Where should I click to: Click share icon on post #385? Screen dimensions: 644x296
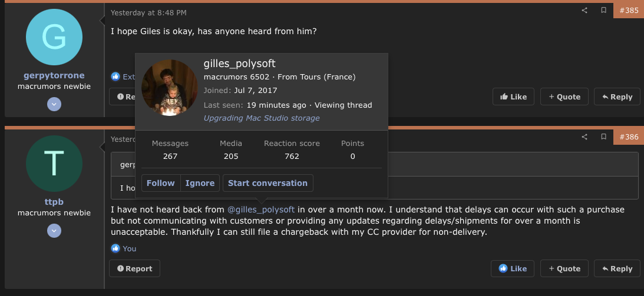coord(584,11)
